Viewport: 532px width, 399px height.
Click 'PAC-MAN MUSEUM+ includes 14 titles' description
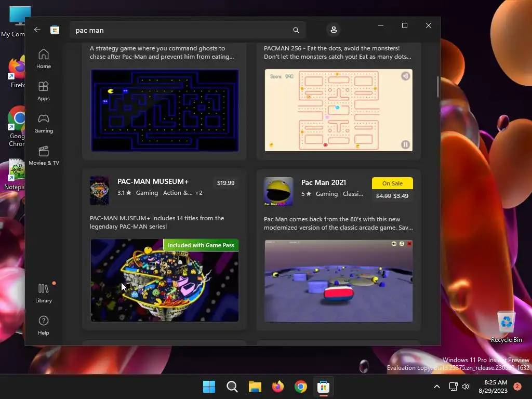tap(157, 222)
